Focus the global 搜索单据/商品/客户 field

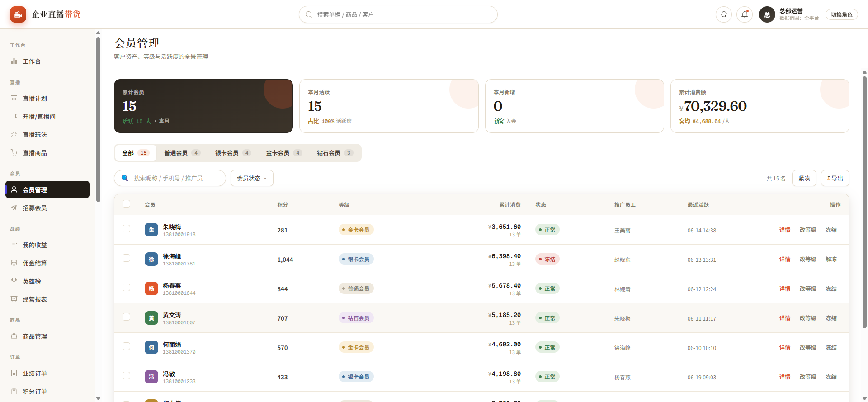[x=398, y=14]
